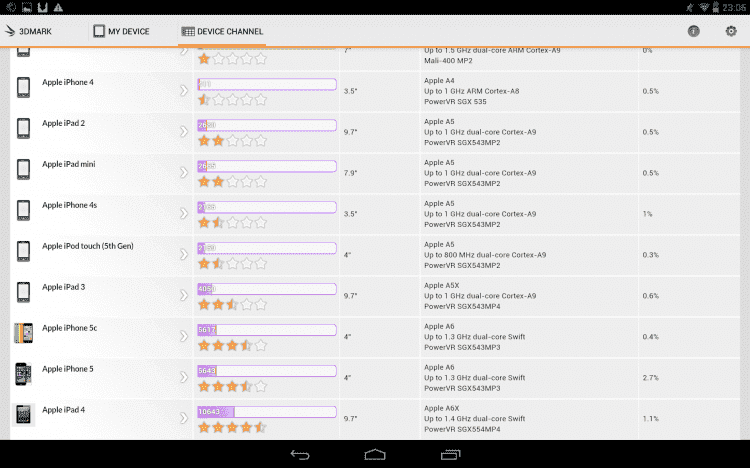Expand the Apple iPhone 5c row chevron
The image size is (750, 468).
point(184,336)
